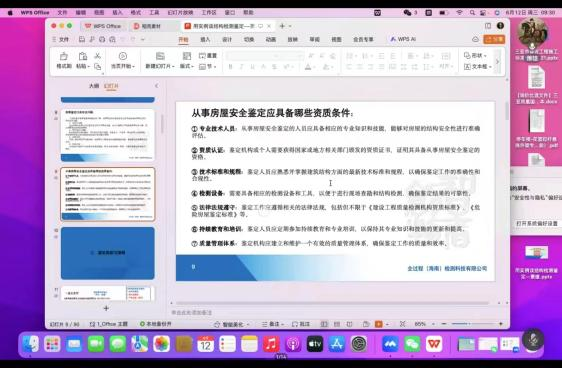The width and height of the screenshot is (562, 368).
Task: Toggle Italic formatting button
Action: tap(241, 67)
